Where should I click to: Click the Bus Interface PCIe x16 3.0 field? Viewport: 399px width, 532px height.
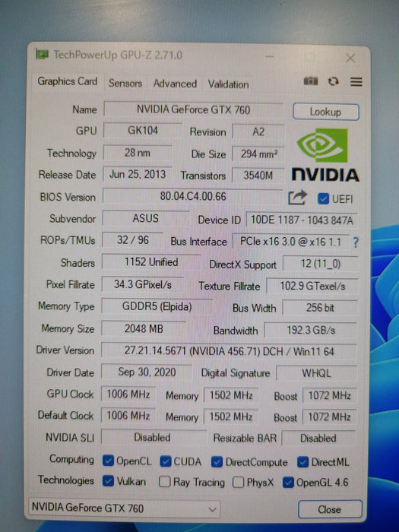(x=291, y=242)
